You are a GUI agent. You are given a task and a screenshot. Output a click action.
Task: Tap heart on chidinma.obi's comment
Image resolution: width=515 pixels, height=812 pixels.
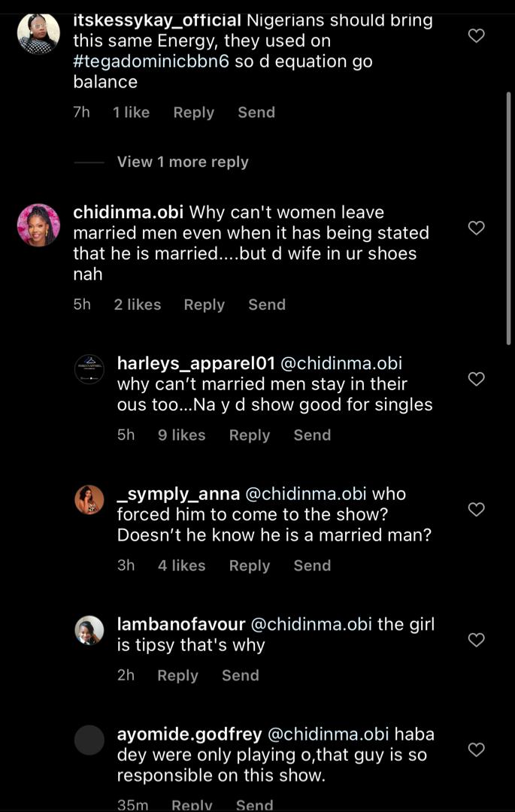coord(476,228)
